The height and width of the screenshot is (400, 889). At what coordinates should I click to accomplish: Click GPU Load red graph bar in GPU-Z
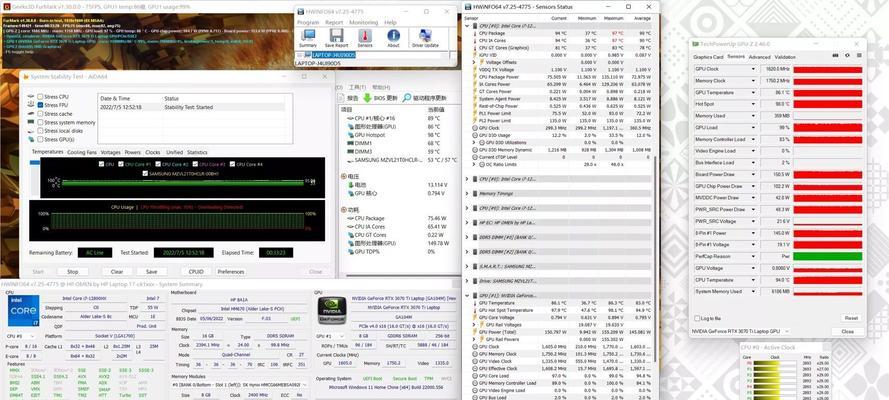828,127
